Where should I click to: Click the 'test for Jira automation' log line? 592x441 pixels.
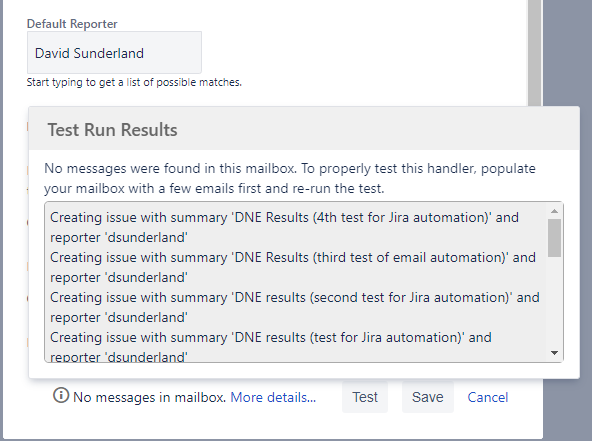click(x=271, y=347)
